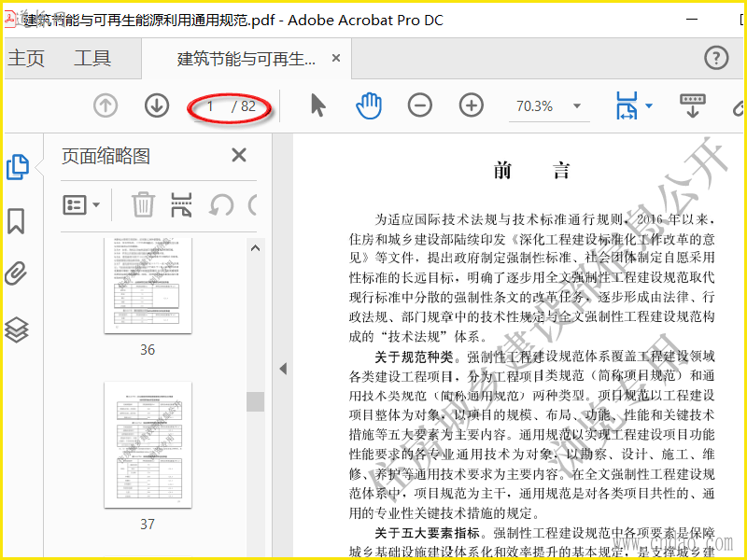Click the thumbnail panel scrollbar handle
Viewport: 747px width, 560px height.
[x=255, y=401]
